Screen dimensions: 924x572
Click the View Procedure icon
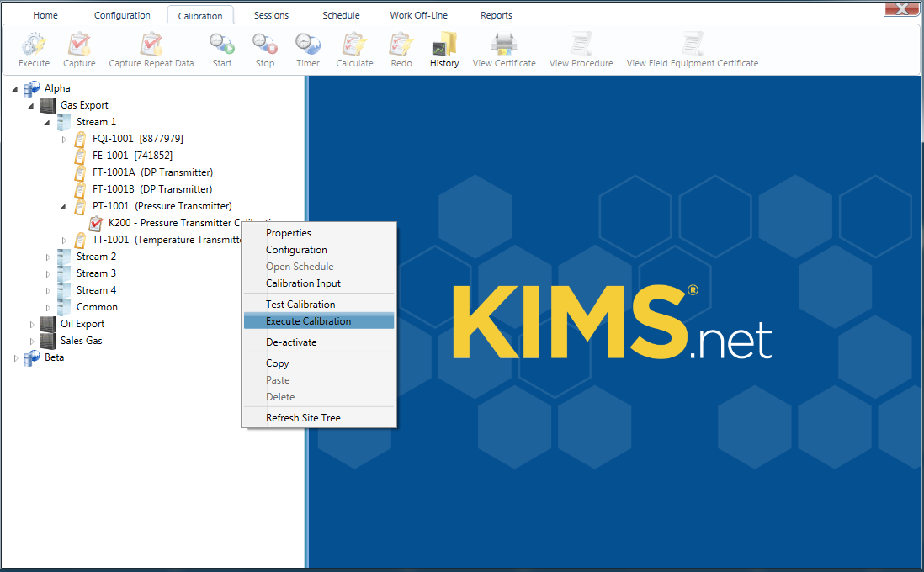[x=581, y=45]
